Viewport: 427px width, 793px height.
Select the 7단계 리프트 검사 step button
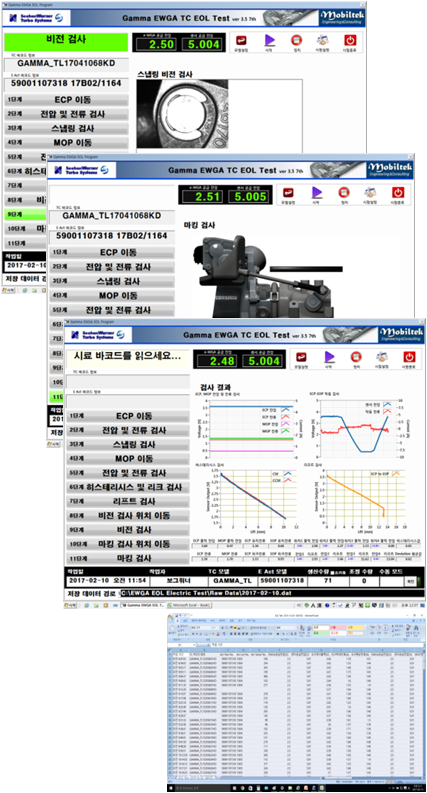coord(127,502)
